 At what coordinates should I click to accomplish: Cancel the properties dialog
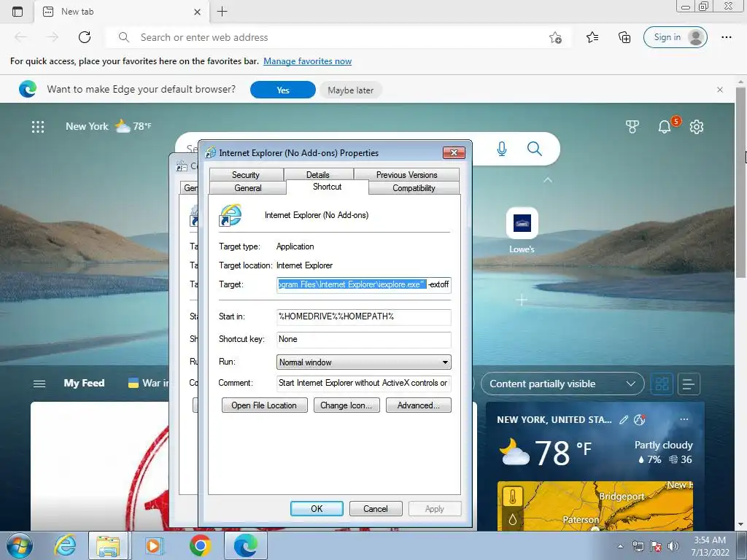pos(376,508)
